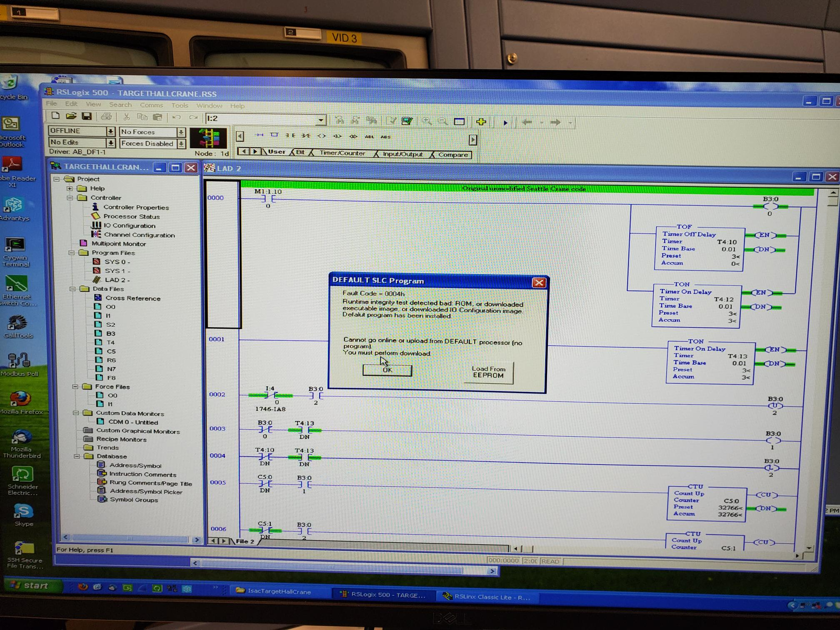Click the project tree horizontal scrollbar right arrow
The image size is (840, 630).
[x=197, y=540]
